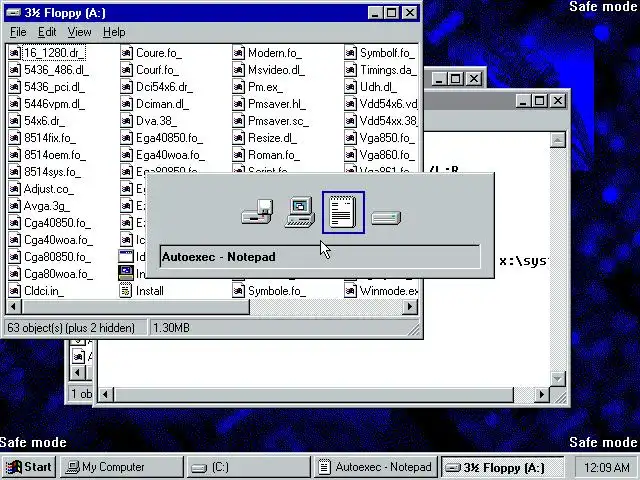The width and height of the screenshot is (640, 480).
Task: Pick the drive icon in task switcher
Action: [386, 218]
